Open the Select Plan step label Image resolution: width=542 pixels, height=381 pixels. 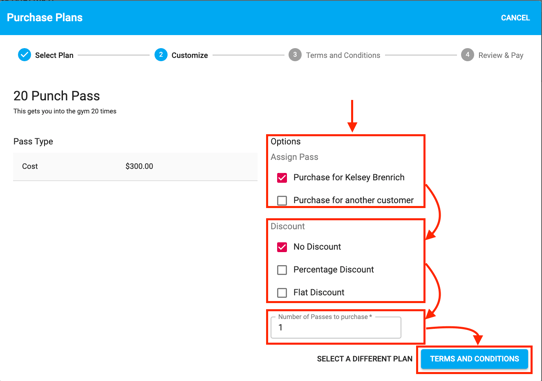pyautogui.click(x=54, y=55)
